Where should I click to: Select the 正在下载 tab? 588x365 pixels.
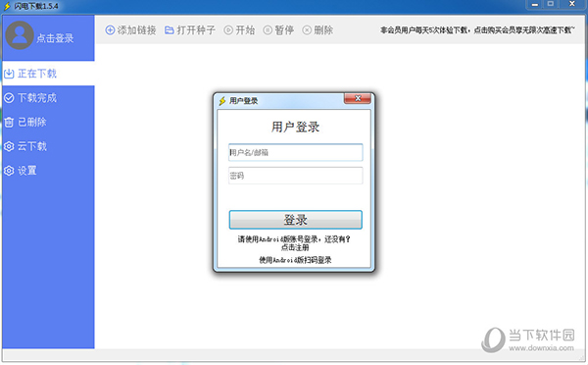[48, 74]
